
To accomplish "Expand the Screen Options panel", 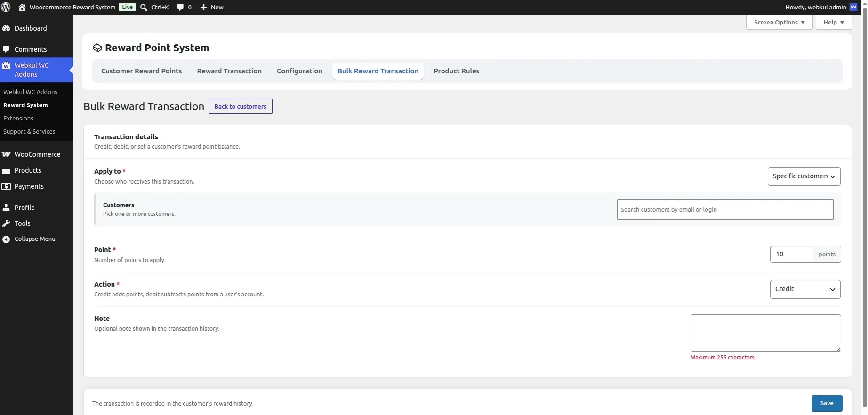I will (x=779, y=22).
